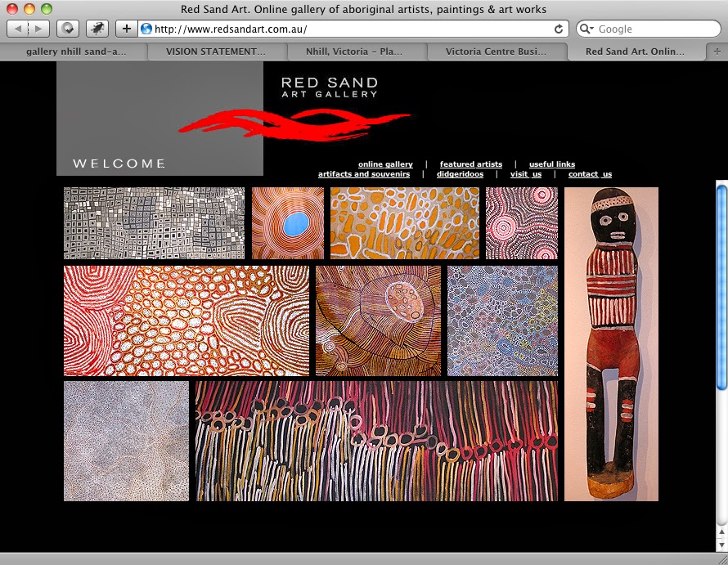Add bookmark with the plus button

click(x=126, y=29)
